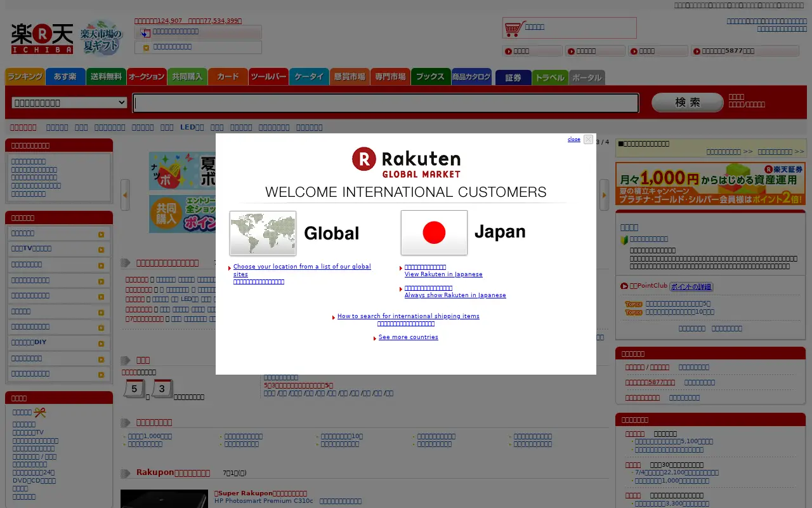812x508 pixels.
Task: Open the summer gift banner beside the logo
Action: click(101, 38)
